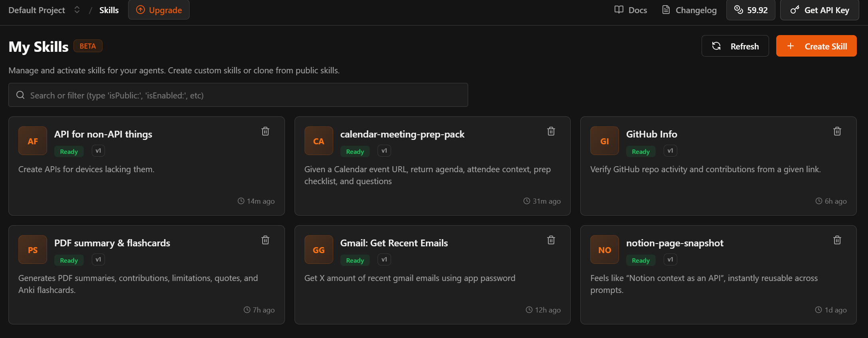The width and height of the screenshot is (868, 338).
Task: Delete the notion-page-snapshot skill
Action: click(x=837, y=240)
